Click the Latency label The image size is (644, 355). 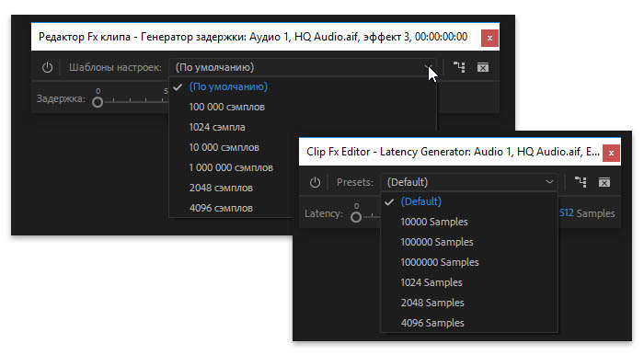tap(324, 213)
